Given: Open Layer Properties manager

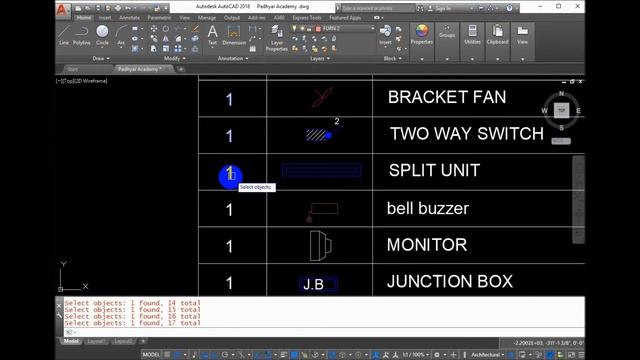Looking at the screenshot, I should tap(277, 38).
